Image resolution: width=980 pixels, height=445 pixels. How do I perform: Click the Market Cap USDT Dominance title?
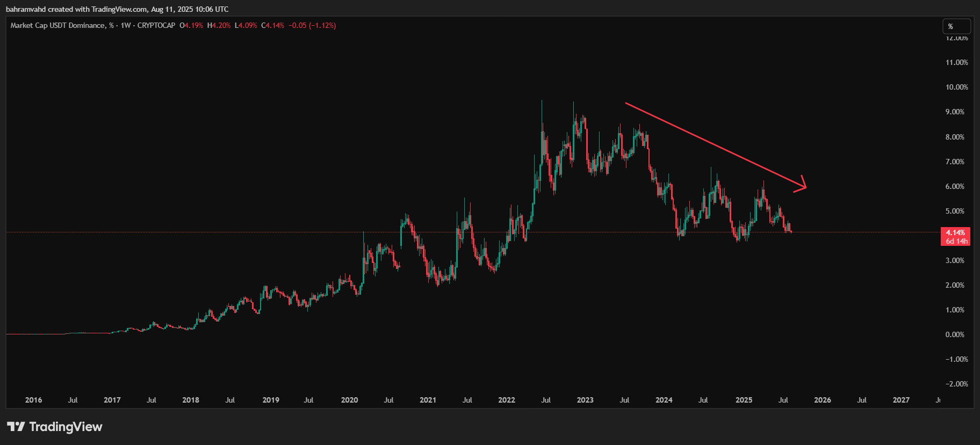pos(58,25)
